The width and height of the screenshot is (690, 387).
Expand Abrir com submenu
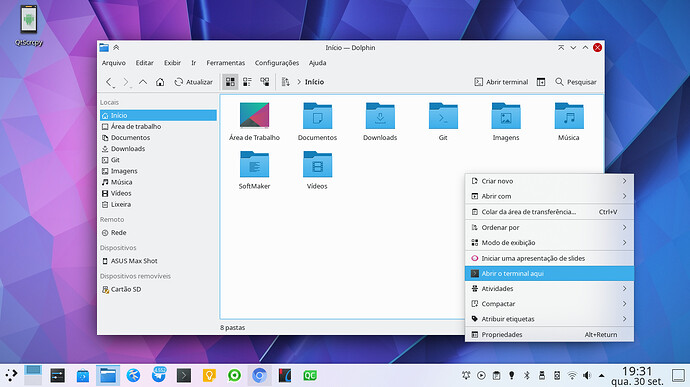[x=549, y=196]
